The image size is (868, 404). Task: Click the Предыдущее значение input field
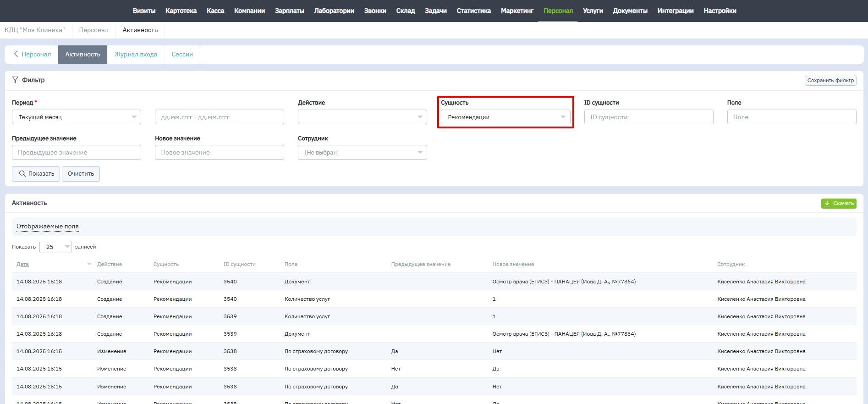77,152
